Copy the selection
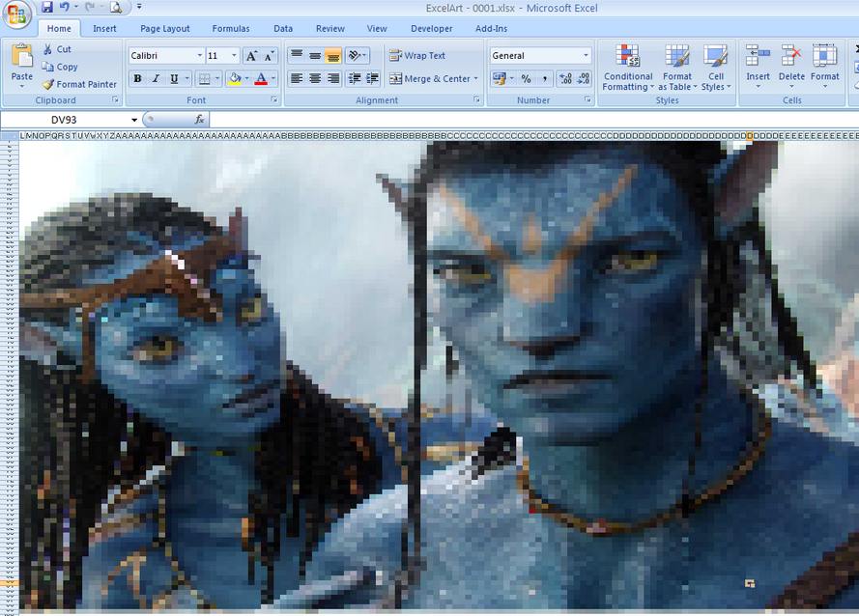The height and width of the screenshot is (616, 859). (x=60, y=67)
